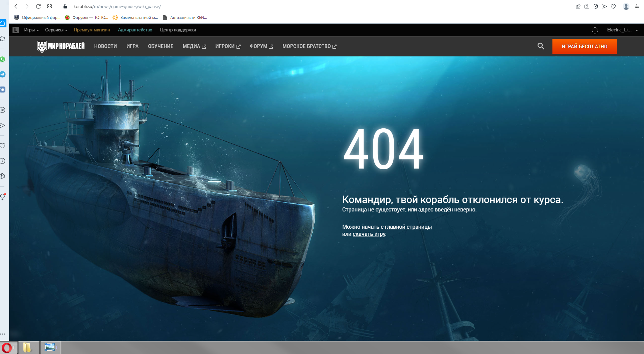Open the НОВОСТИ menu item
Image resolution: width=644 pixels, height=354 pixels.
pos(105,46)
